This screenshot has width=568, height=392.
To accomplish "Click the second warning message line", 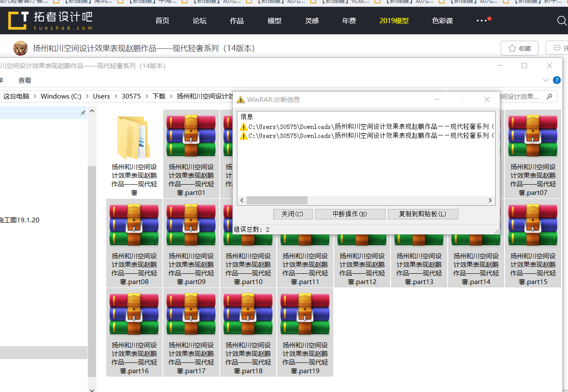I will click(x=367, y=135).
